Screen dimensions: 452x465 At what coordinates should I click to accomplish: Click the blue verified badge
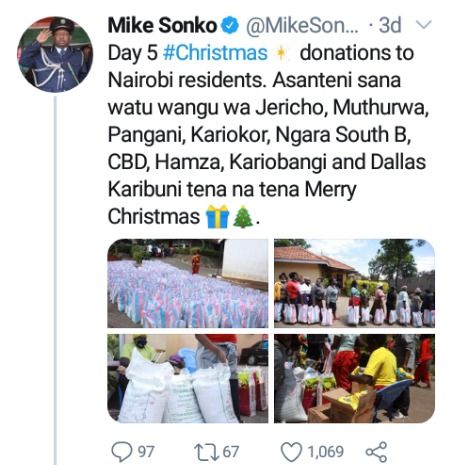[x=230, y=26]
